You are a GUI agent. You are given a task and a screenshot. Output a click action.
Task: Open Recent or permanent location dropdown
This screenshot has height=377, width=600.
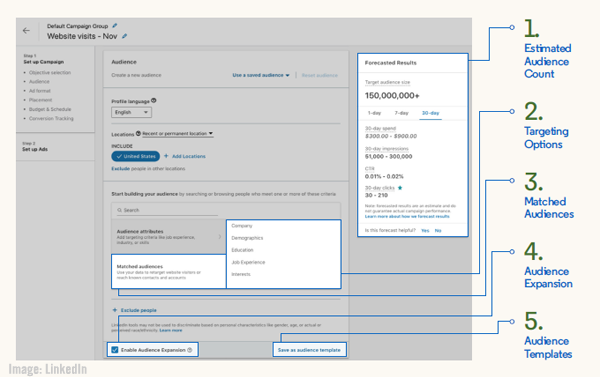[x=178, y=134]
